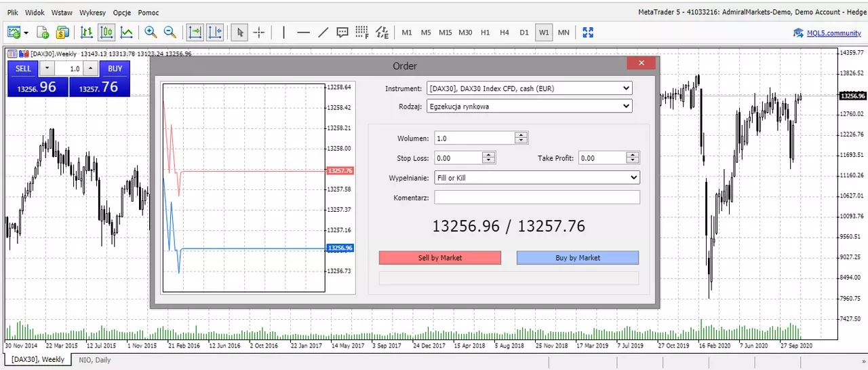Set timeframe to D1
Image resolution: width=868 pixels, height=370 pixels.
pyautogui.click(x=524, y=33)
